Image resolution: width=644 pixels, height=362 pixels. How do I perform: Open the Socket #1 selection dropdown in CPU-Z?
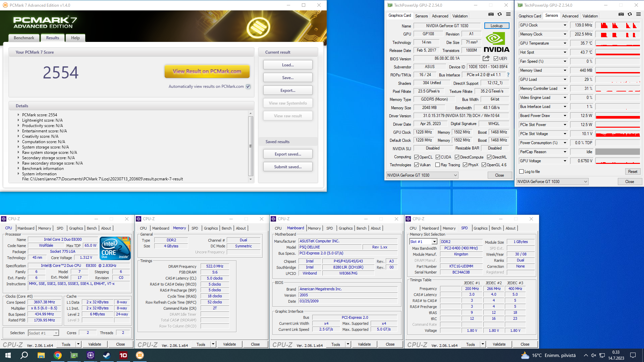[43, 333]
